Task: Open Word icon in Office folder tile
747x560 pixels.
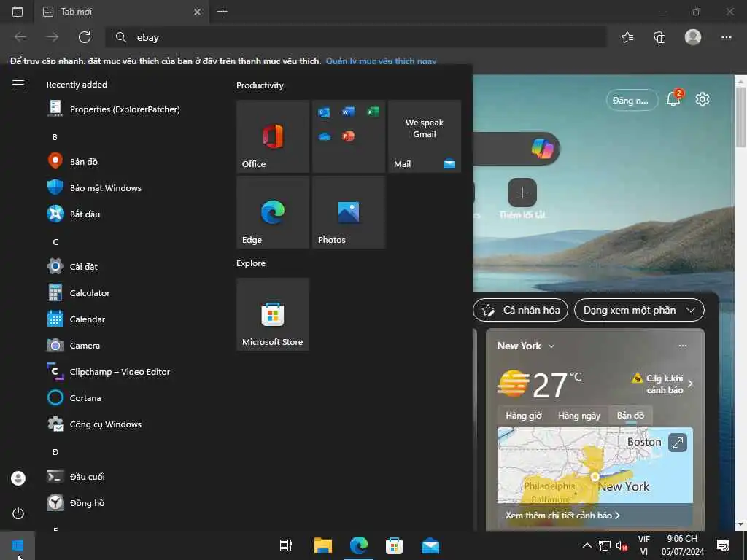Action: point(348,112)
